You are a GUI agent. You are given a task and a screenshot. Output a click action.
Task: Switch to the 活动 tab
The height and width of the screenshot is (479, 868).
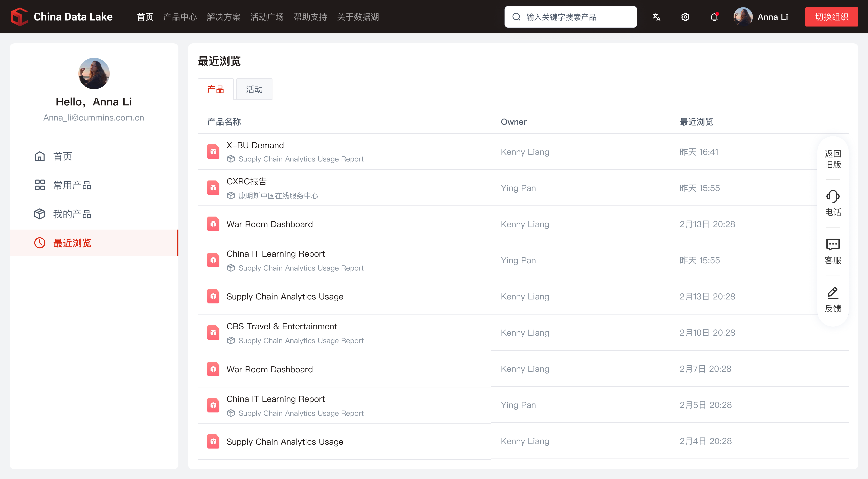tap(254, 89)
